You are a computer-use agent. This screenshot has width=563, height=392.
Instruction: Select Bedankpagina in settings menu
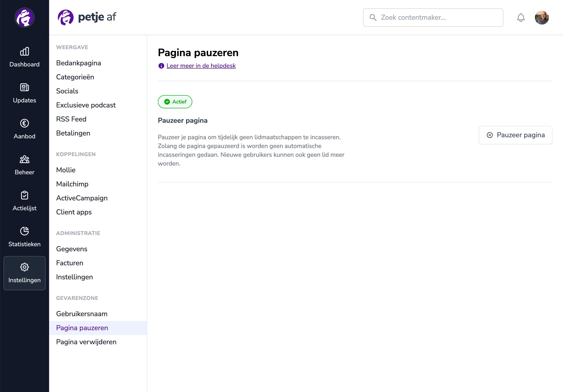(x=78, y=63)
